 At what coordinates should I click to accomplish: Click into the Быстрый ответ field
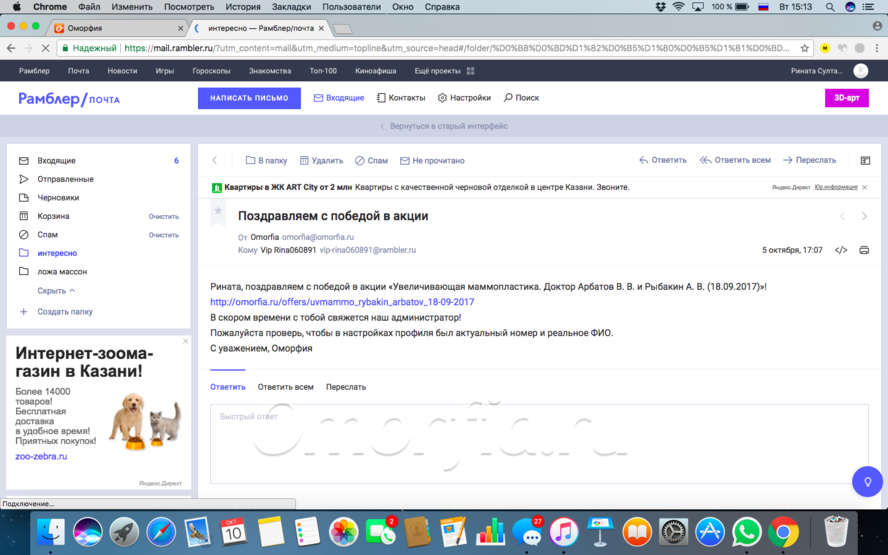point(539,443)
